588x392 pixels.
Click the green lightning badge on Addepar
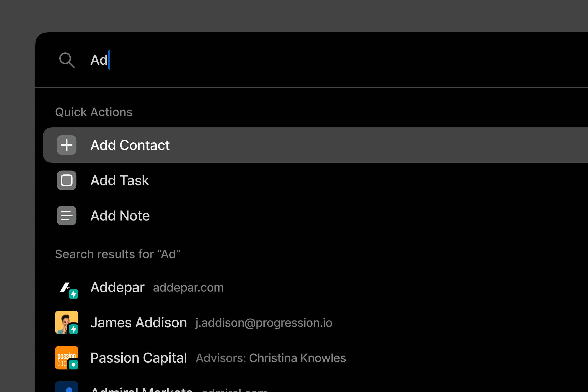[73, 294]
